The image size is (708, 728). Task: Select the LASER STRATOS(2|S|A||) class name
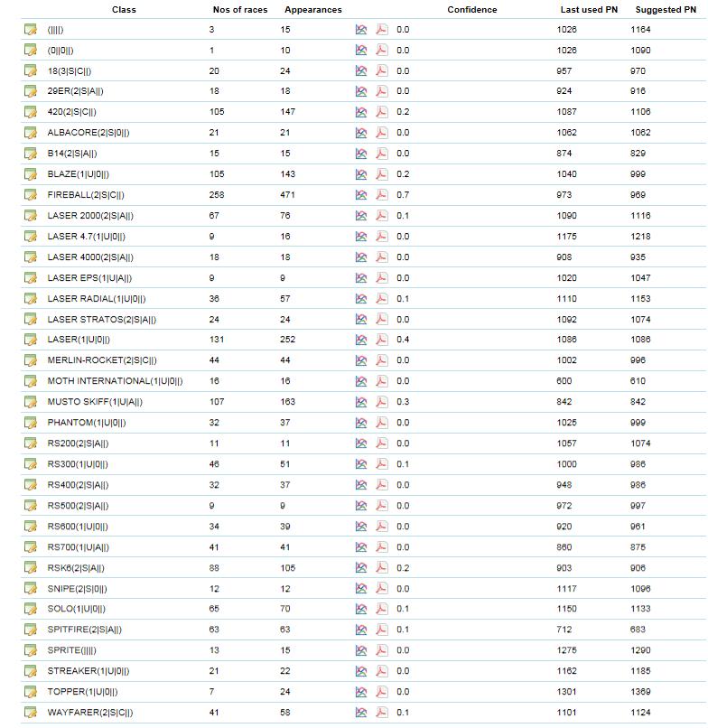tap(102, 320)
